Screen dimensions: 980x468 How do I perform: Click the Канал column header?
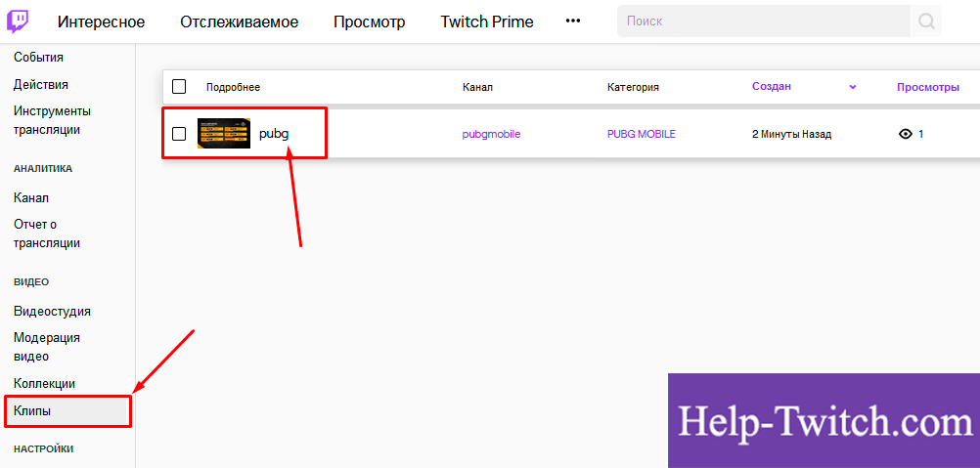pyautogui.click(x=477, y=87)
